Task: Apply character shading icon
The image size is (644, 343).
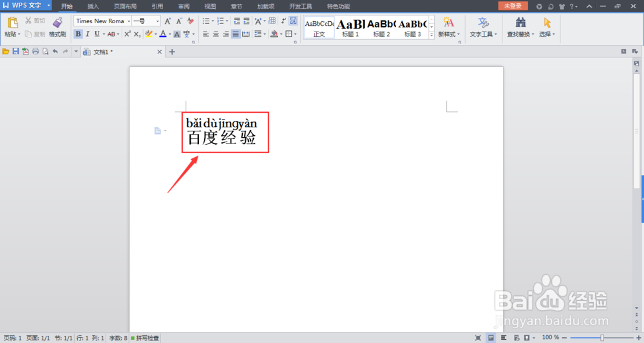Action: 177,34
